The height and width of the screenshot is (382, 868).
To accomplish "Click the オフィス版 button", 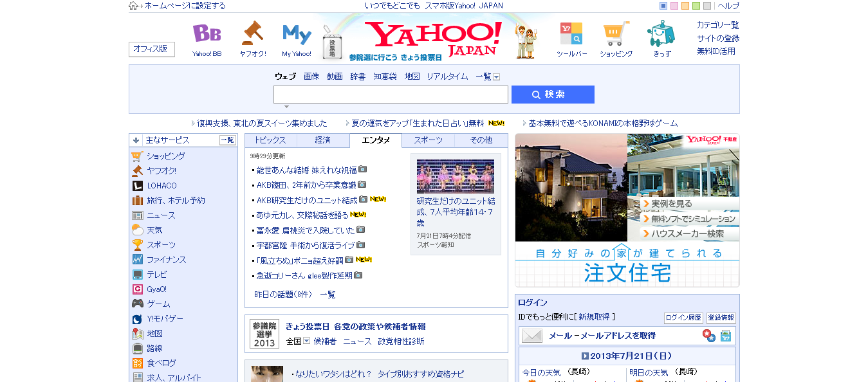I will [152, 49].
